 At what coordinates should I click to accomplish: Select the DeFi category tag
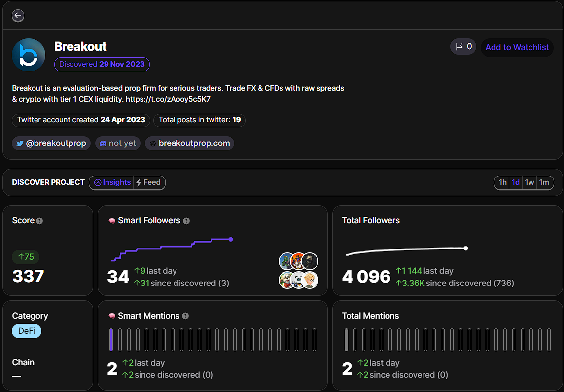point(27,331)
